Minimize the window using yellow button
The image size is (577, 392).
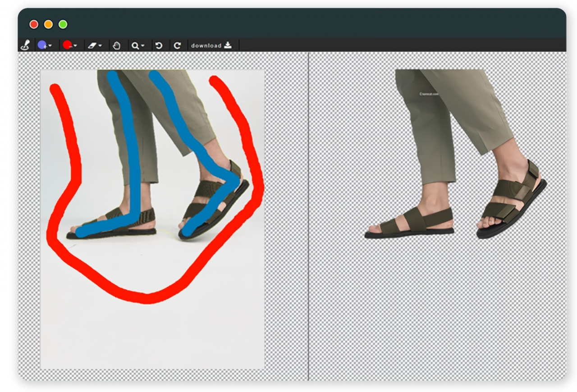coord(48,24)
